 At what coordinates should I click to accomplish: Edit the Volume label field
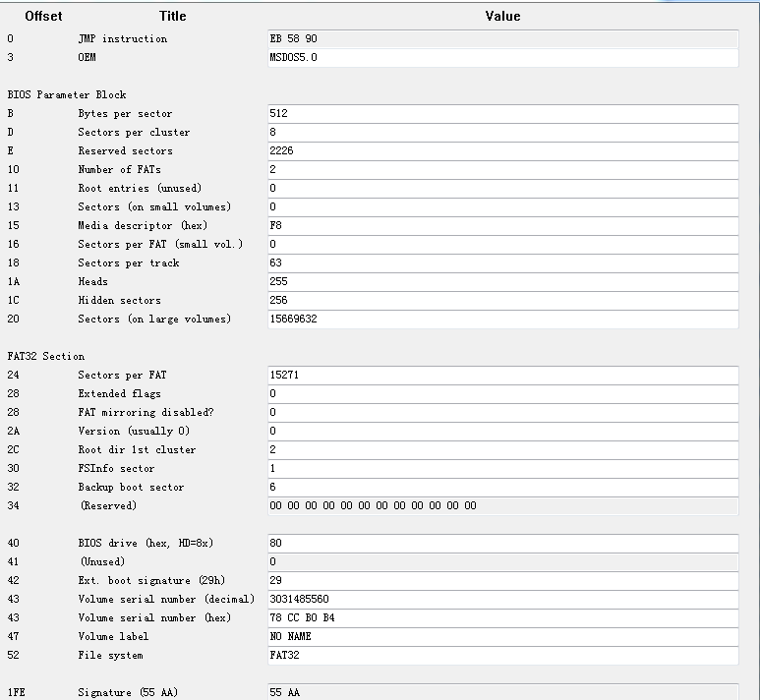(x=502, y=637)
